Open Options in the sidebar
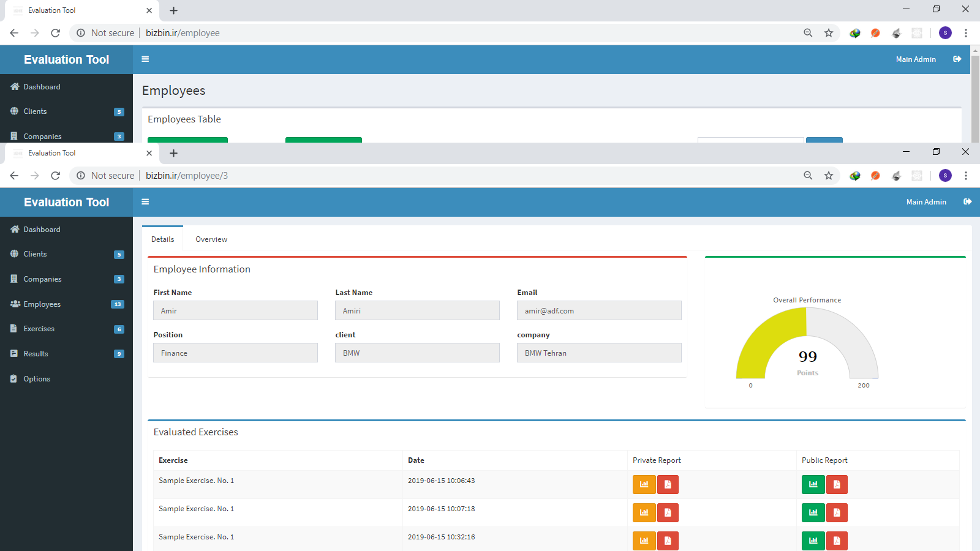The width and height of the screenshot is (980, 551). (x=66, y=379)
